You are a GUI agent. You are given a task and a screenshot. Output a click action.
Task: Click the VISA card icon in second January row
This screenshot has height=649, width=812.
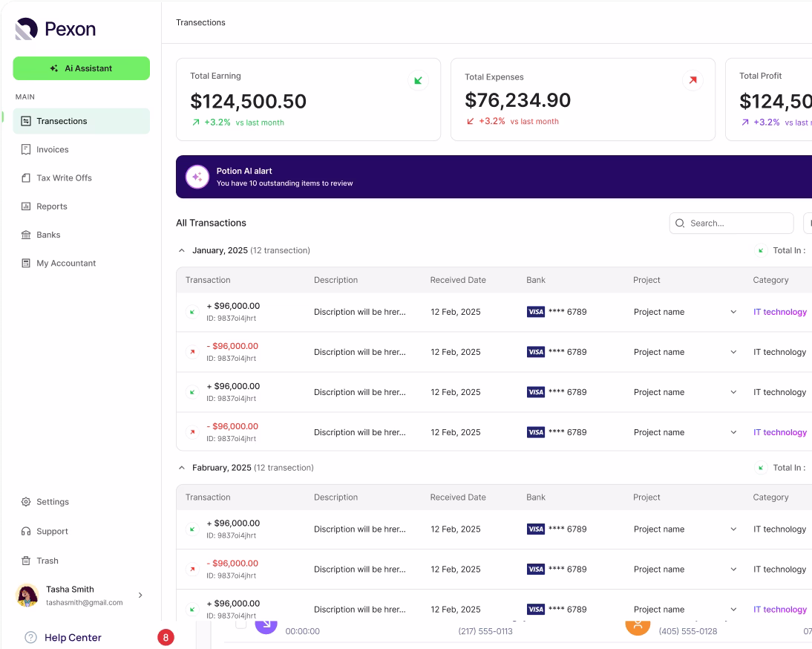point(535,352)
